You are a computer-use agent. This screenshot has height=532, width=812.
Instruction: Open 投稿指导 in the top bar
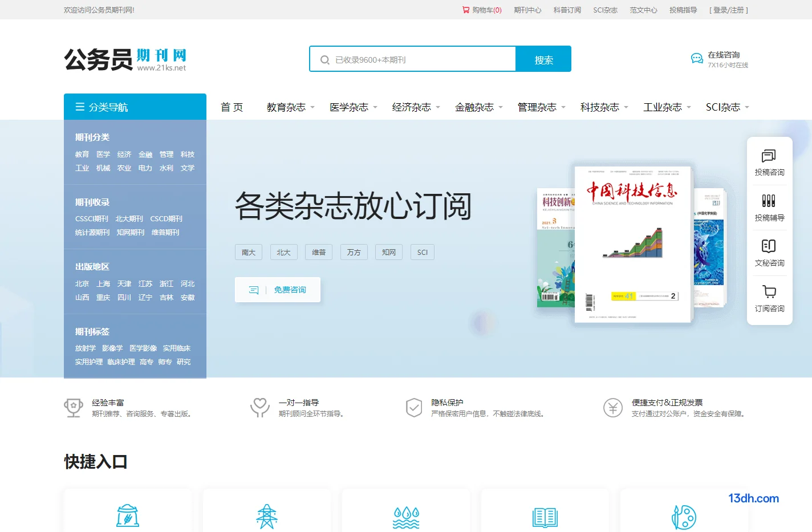click(x=683, y=10)
